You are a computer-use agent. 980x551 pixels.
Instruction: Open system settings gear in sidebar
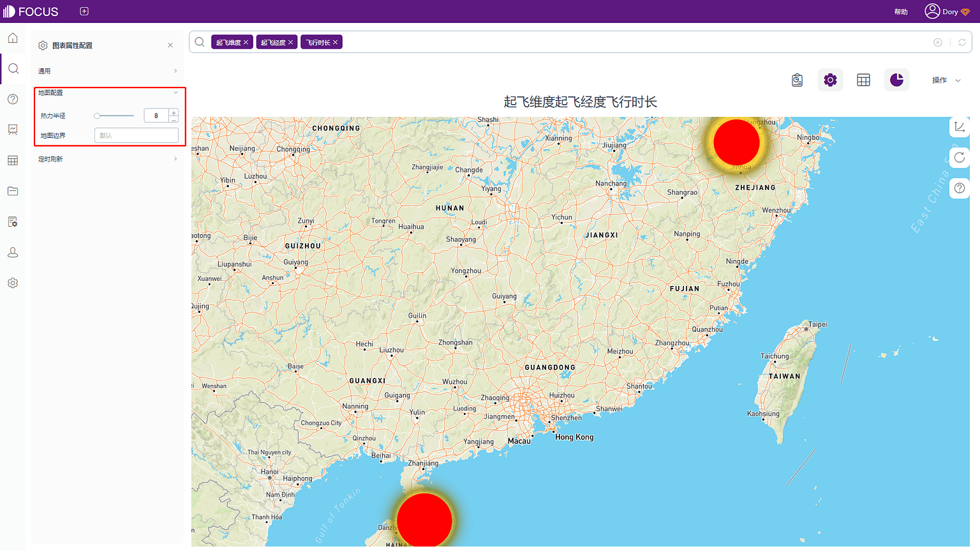[x=13, y=283]
